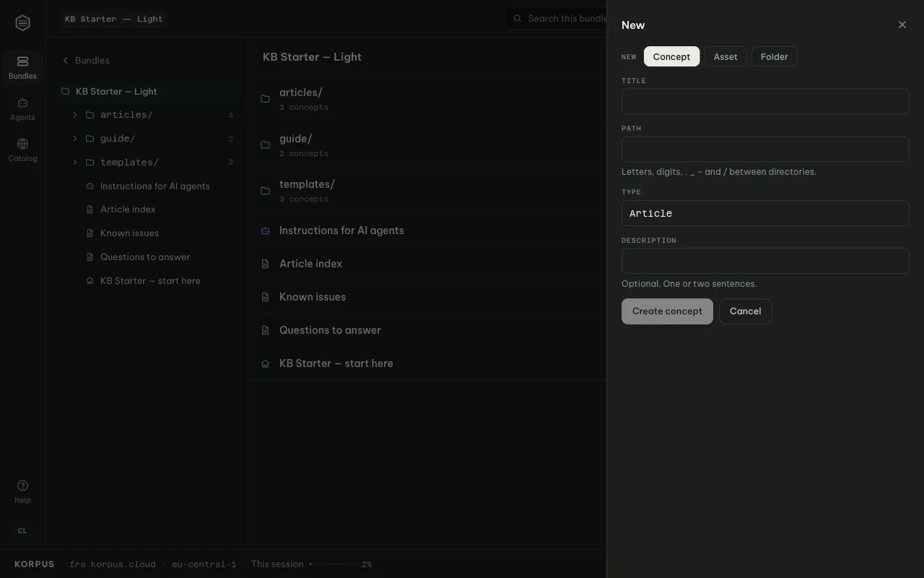924x578 pixels.
Task: Select Article index in tree
Action: 128,210
